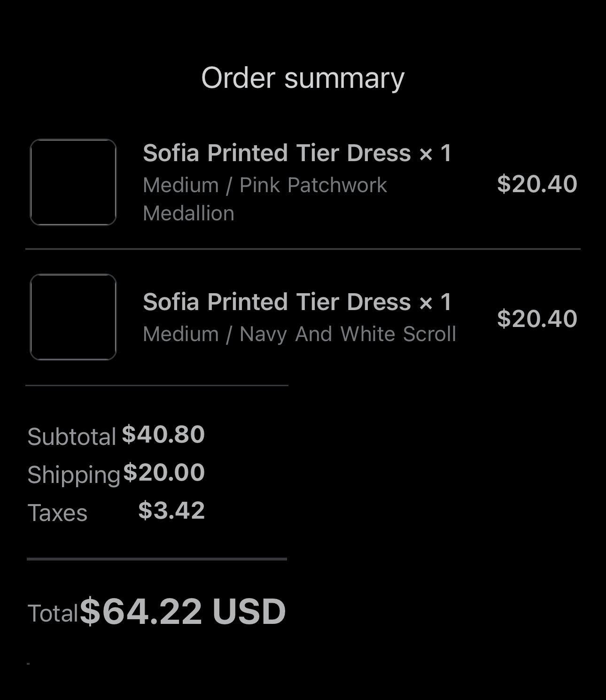Click the divider line between the two dress items

point(303,249)
